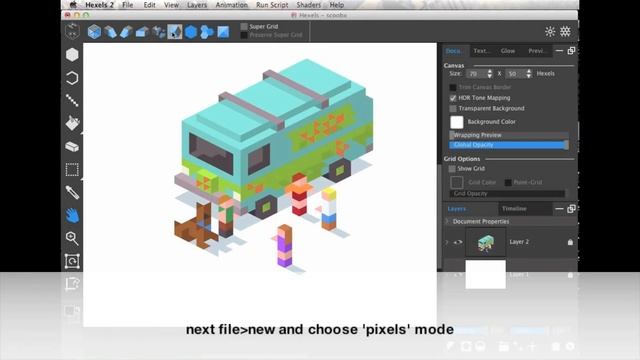Adjust the Global Opacity slider
The image size is (640, 360).
pos(509,145)
